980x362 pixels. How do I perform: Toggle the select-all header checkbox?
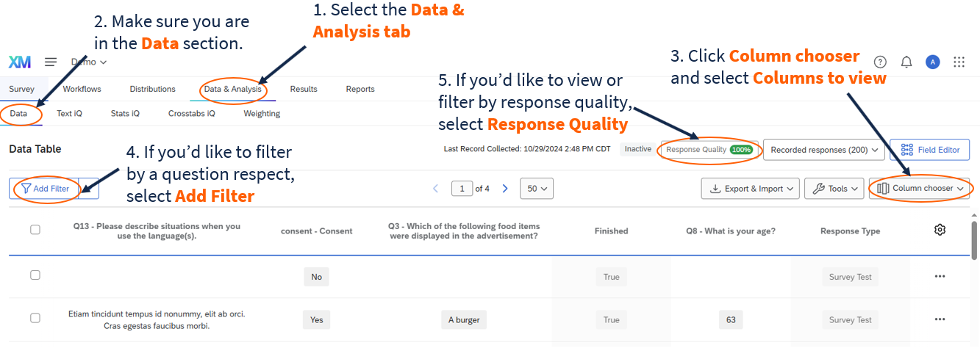pyautogui.click(x=35, y=230)
